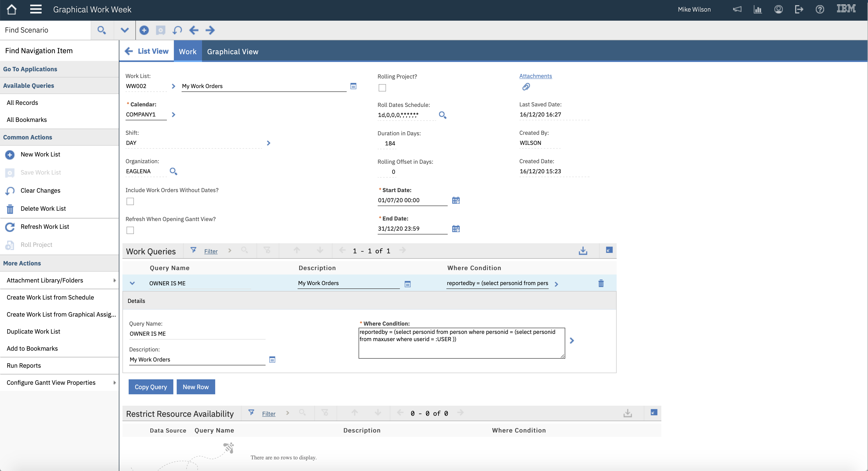Expand the Work List WW002 detail arrow
The width and height of the screenshot is (868, 471).
174,86
